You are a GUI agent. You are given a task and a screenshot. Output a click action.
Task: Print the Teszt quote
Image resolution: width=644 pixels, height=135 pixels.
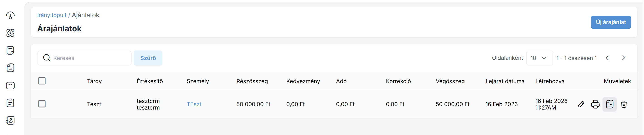click(x=595, y=104)
